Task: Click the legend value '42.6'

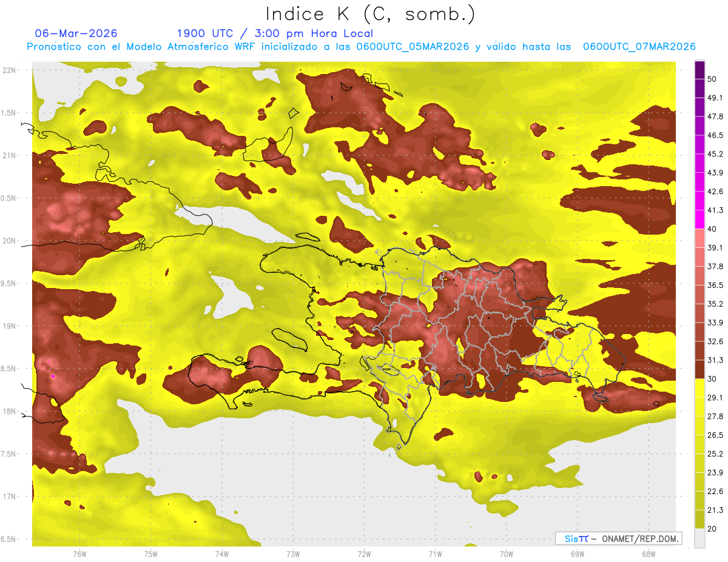Action: tap(715, 192)
